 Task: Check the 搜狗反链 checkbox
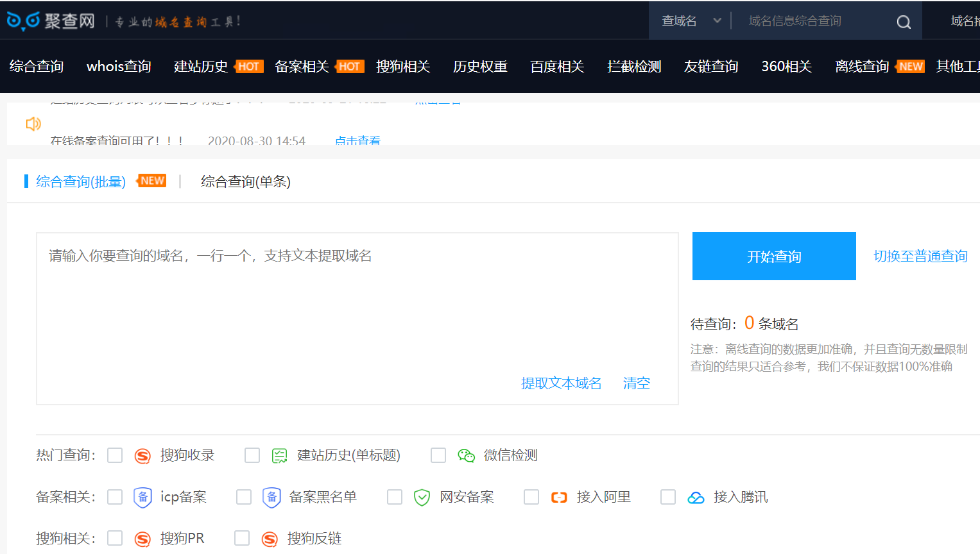pyautogui.click(x=242, y=539)
